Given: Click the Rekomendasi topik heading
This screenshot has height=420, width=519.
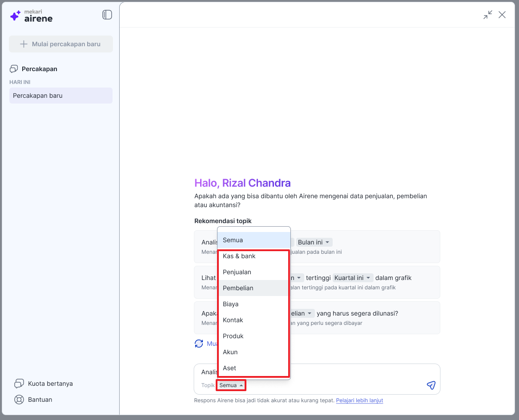Looking at the screenshot, I should pos(223,221).
